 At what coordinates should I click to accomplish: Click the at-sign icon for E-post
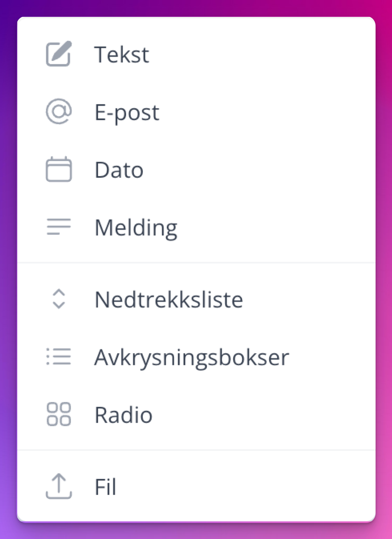point(59,111)
